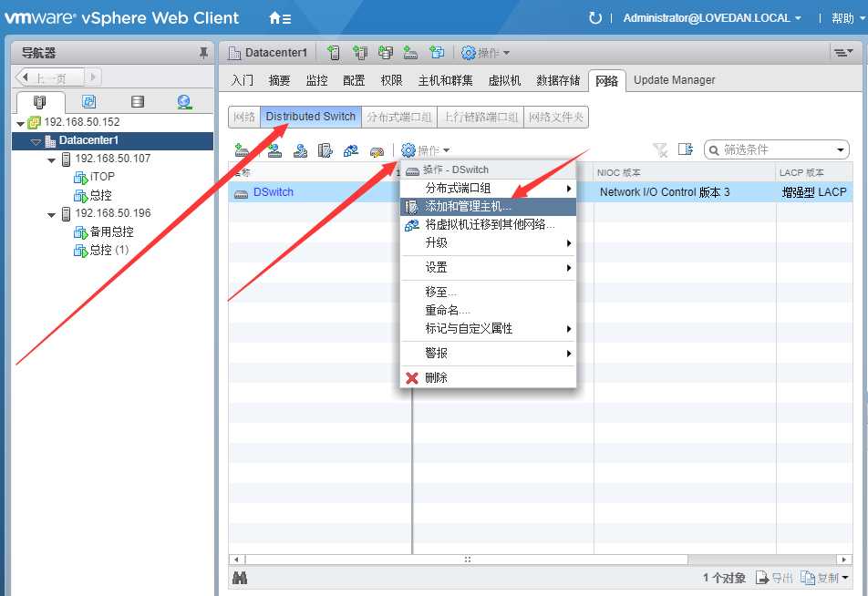The height and width of the screenshot is (596, 868).
Task: Expand Distributed Port Group submenu
Action: point(489,188)
